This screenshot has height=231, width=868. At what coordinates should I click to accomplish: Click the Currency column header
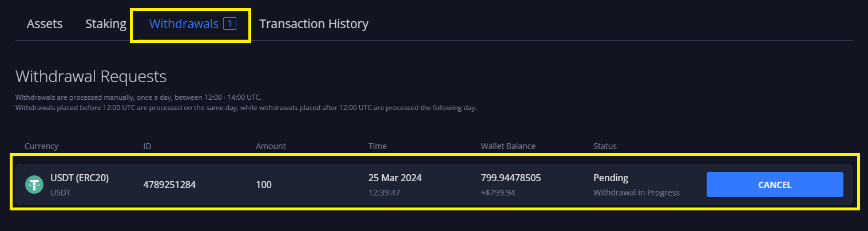coord(41,146)
